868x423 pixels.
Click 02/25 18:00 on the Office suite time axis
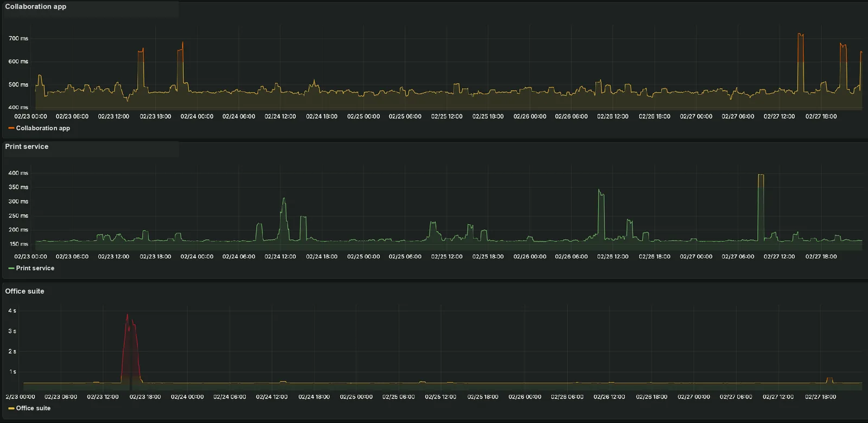click(483, 397)
